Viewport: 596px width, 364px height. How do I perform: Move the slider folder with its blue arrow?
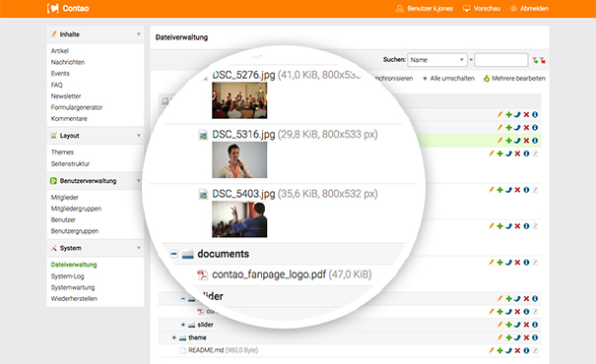(517, 325)
